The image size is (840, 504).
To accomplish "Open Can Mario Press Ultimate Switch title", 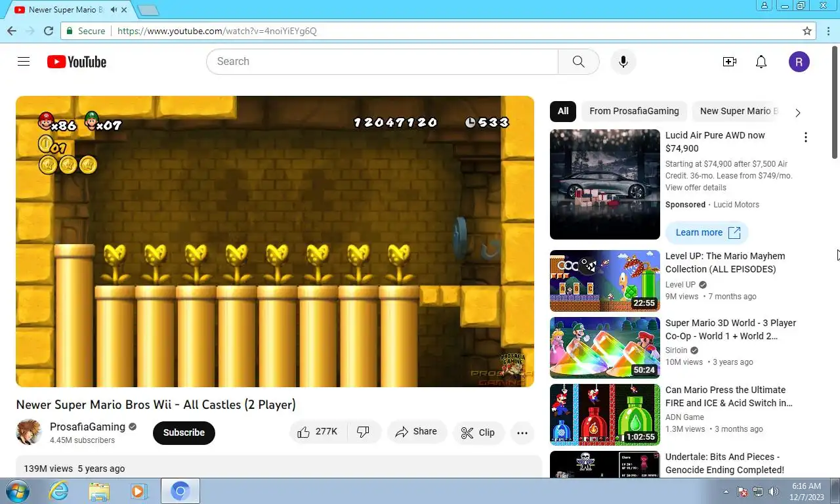I will [x=729, y=396].
